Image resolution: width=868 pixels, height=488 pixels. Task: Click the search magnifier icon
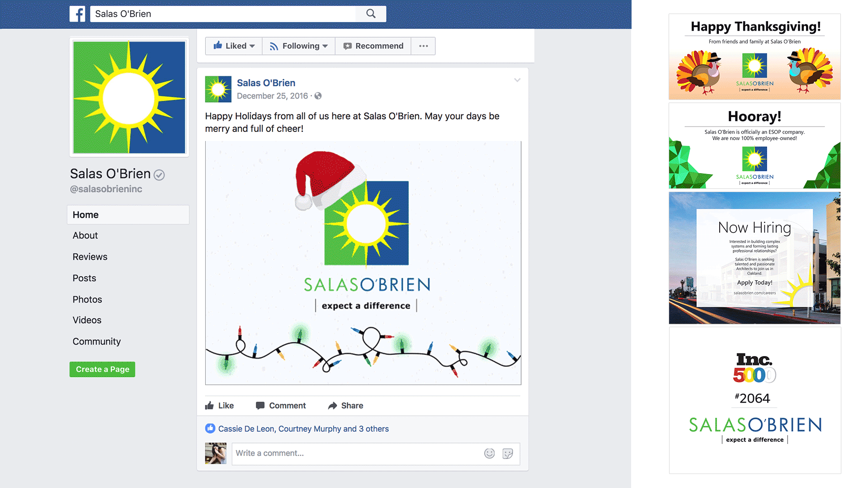tap(371, 14)
